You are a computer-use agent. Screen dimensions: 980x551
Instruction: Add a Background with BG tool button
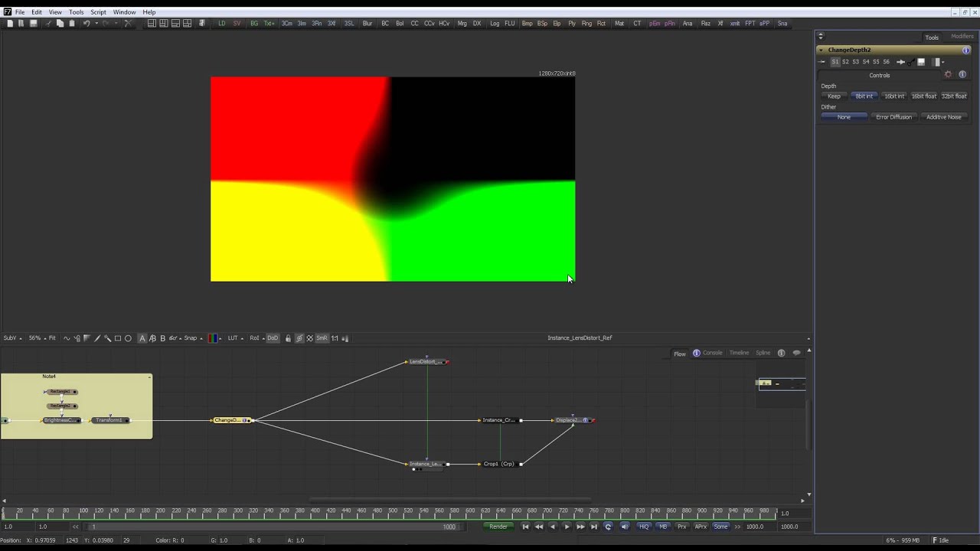click(254, 24)
